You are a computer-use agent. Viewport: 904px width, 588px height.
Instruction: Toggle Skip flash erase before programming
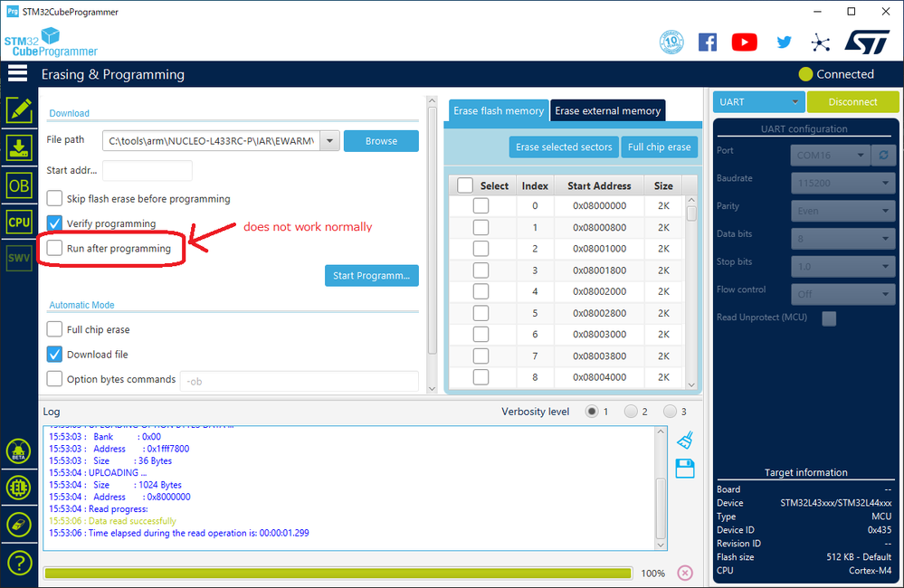tap(54, 198)
